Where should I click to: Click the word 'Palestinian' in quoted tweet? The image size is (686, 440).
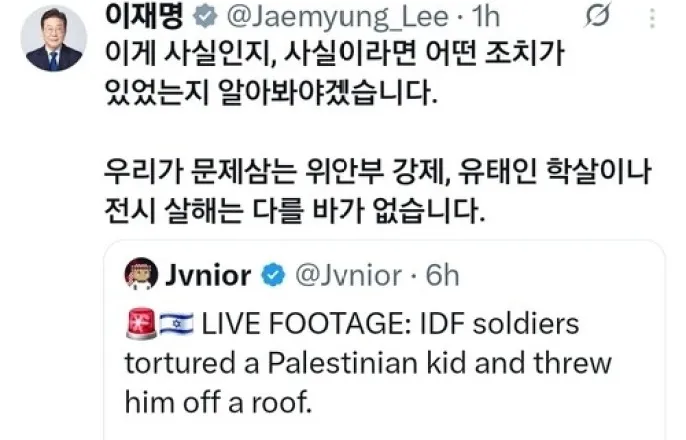point(342,363)
